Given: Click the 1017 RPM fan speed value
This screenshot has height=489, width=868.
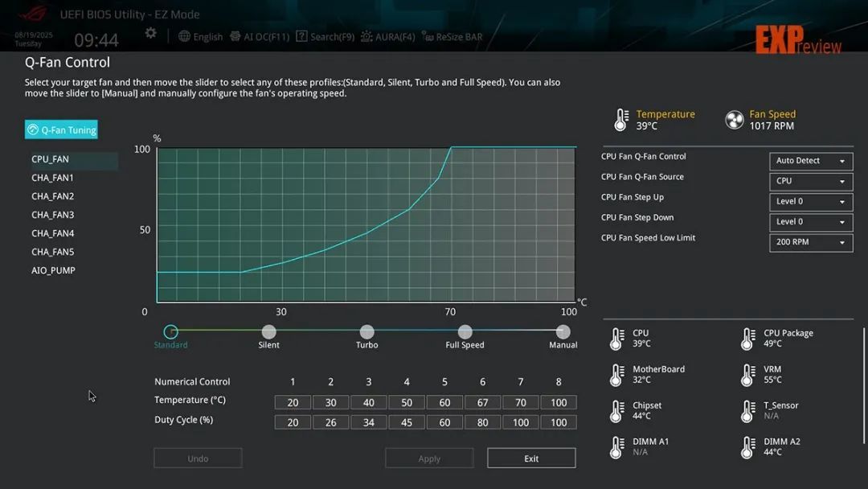Looking at the screenshot, I should tap(772, 125).
